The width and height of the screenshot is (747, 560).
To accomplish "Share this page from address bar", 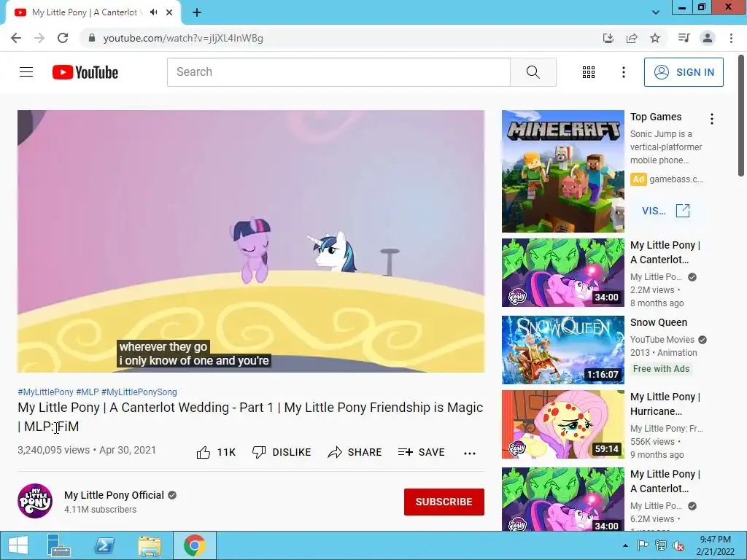I will click(x=632, y=38).
